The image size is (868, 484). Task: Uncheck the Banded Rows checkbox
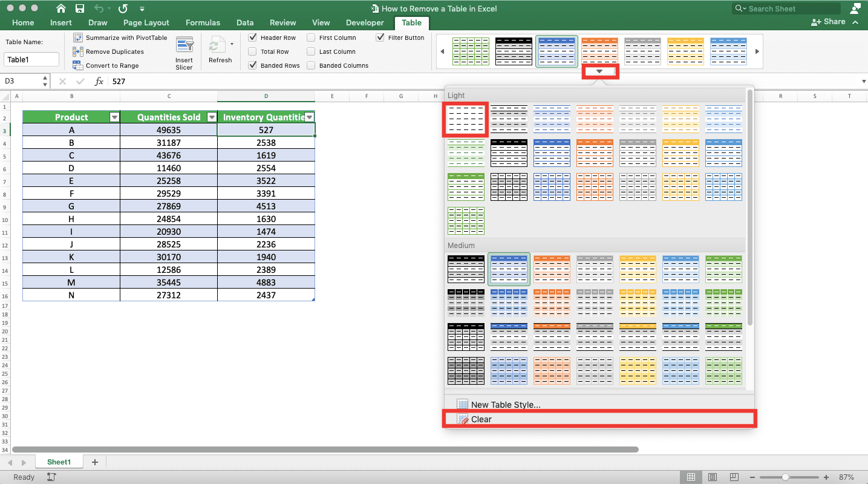pos(253,65)
